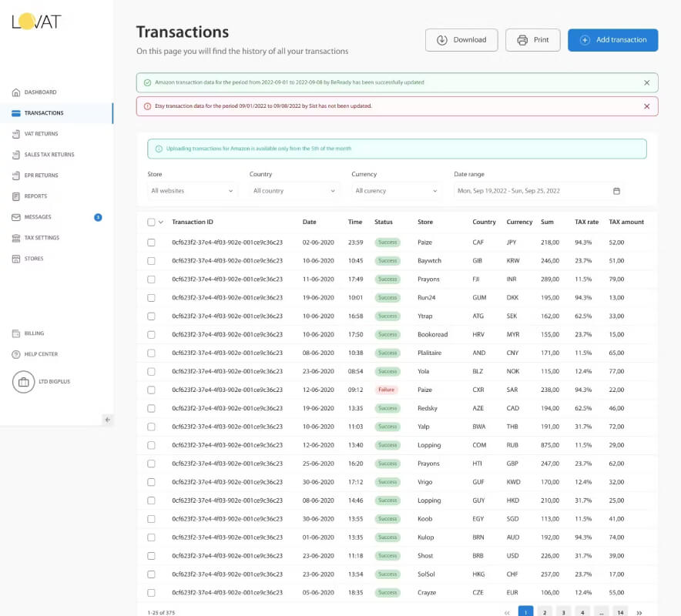Click the Help Center question icon

[x=16, y=354]
